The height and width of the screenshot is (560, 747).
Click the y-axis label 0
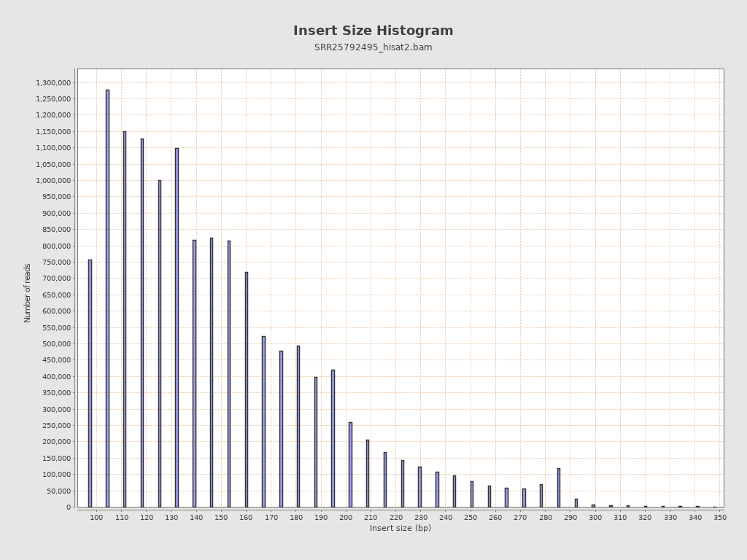click(x=69, y=507)
